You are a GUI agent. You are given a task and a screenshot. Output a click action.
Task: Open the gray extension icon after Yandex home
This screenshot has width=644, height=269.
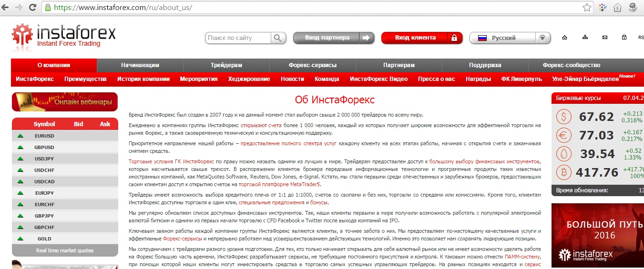pos(633,8)
